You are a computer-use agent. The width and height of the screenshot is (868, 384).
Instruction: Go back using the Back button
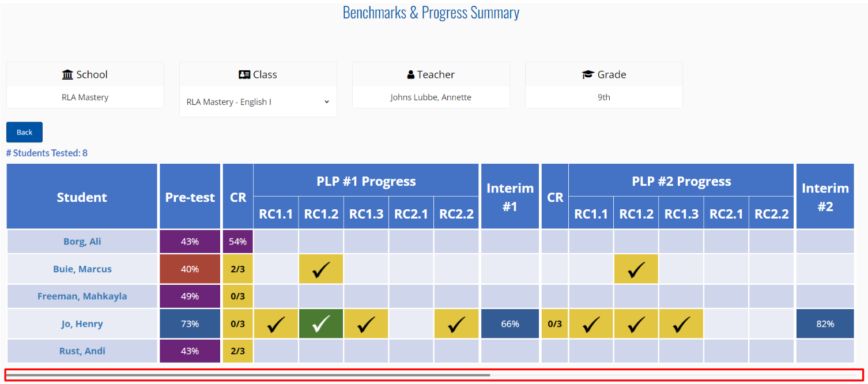(x=24, y=132)
